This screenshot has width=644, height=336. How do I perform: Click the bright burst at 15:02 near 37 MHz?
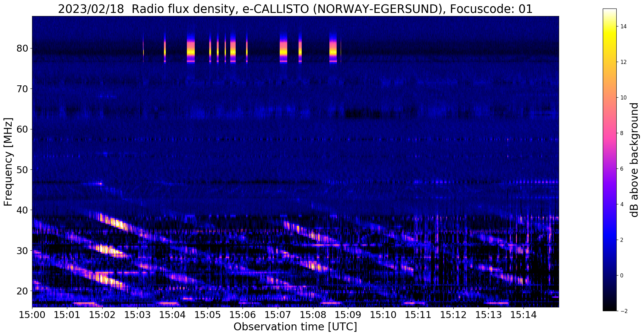click(116, 223)
